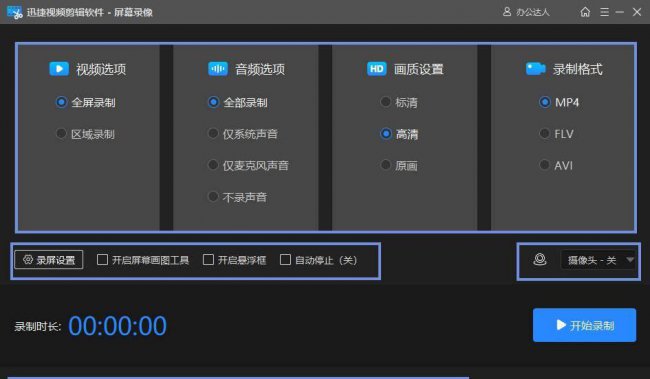Click the 录制格式 heading text
The width and height of the screenshot is (650, 379).
point(578,69)
